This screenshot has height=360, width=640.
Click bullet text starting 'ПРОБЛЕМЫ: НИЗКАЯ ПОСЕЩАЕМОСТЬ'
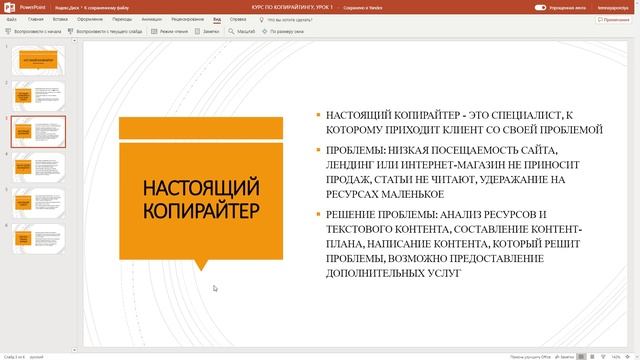[453, 172]
